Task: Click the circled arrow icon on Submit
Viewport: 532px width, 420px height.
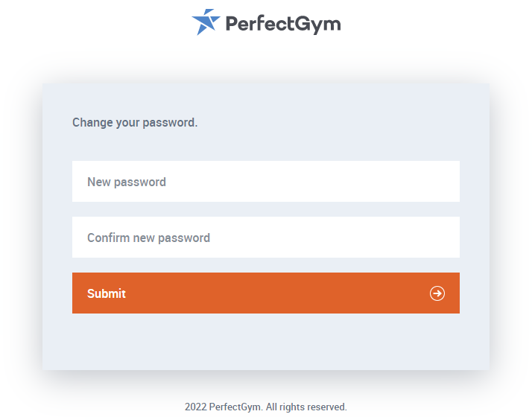Action: [x=437, y=293]
